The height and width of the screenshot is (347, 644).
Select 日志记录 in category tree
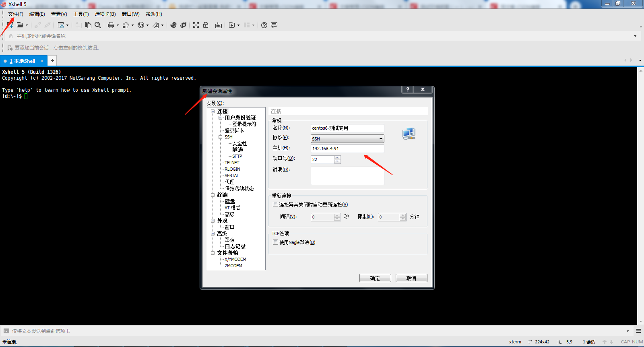coord(235,246)
